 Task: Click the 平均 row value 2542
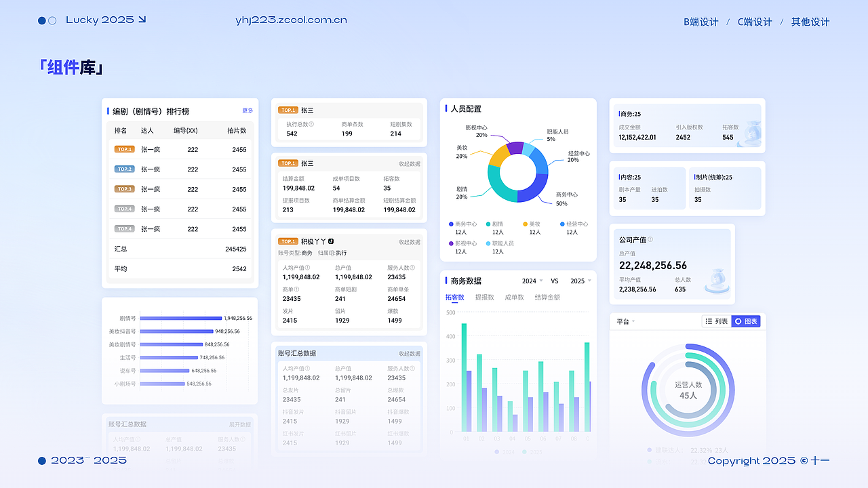pos(239,269)
